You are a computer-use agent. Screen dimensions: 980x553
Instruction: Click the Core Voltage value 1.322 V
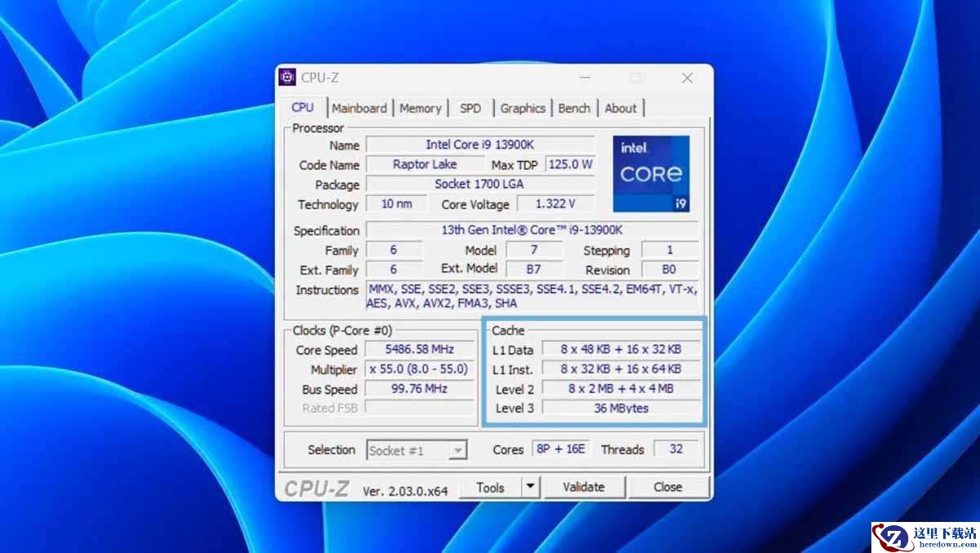[x=555, y=203]
